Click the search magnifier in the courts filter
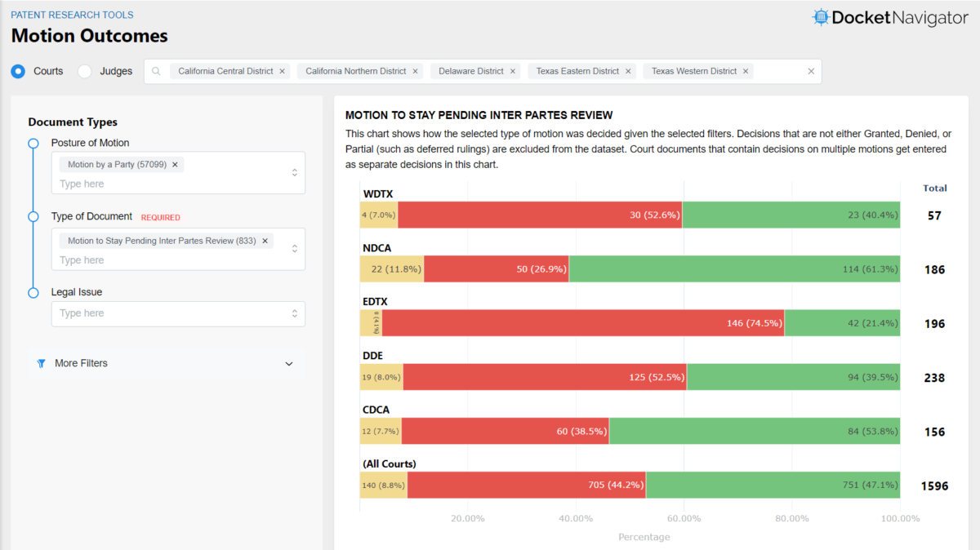The image size is (980, 550). click(156, 71)
